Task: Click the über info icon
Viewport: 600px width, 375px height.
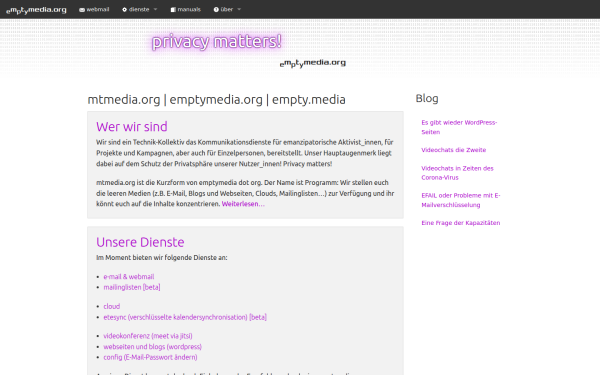Action: (216, 10)
